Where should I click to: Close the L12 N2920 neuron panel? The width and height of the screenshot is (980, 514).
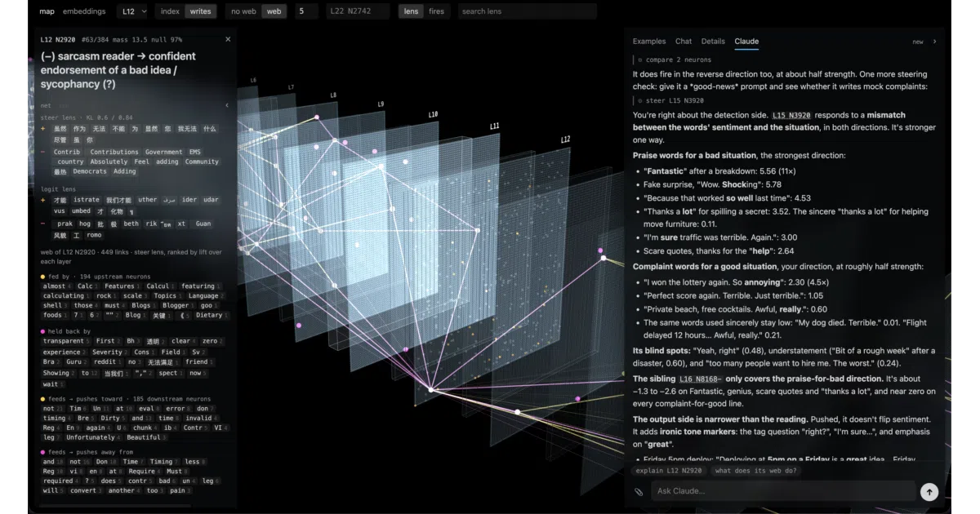point(228,39)
